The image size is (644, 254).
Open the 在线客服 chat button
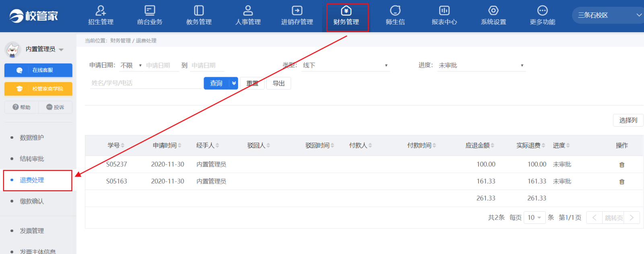pyautogui.click(x=38, y=70)
